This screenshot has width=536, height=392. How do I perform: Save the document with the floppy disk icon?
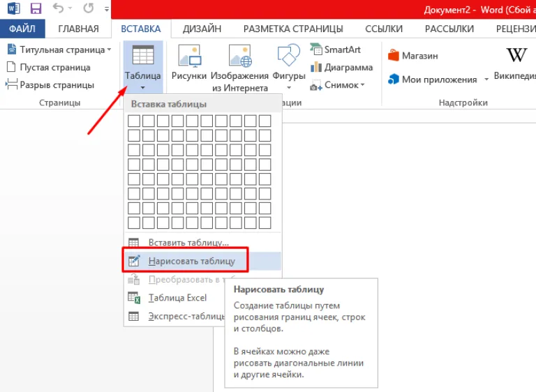click(x=36, y=8)
